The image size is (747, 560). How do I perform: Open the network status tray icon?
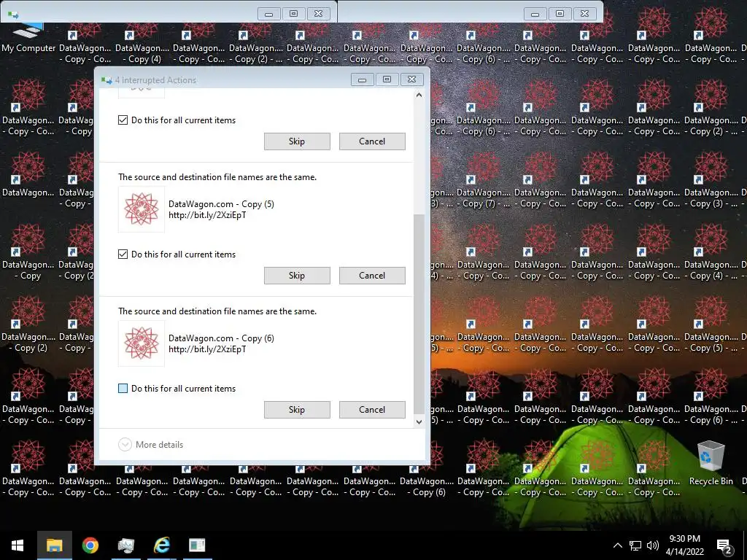tap(635, 545)
